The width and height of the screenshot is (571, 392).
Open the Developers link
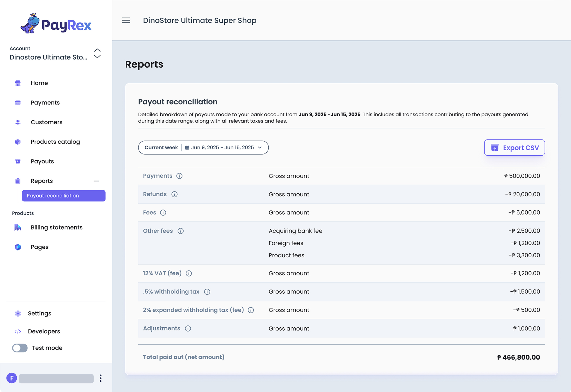tap(44, 332)
